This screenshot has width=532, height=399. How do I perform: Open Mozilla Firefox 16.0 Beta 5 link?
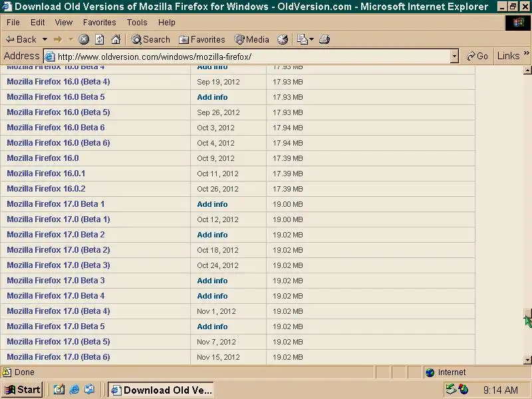pyautogui.click(x=56, y=97)
